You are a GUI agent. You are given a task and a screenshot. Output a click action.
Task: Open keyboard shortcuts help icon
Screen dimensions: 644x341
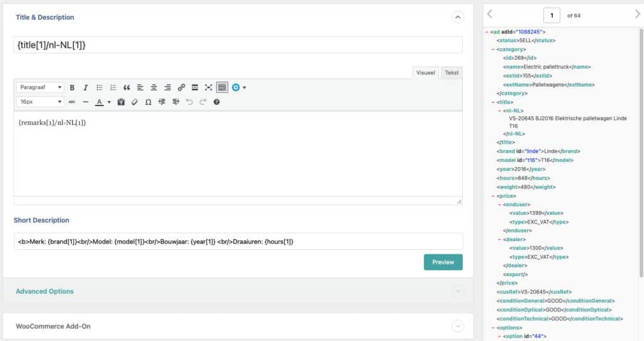216,102
